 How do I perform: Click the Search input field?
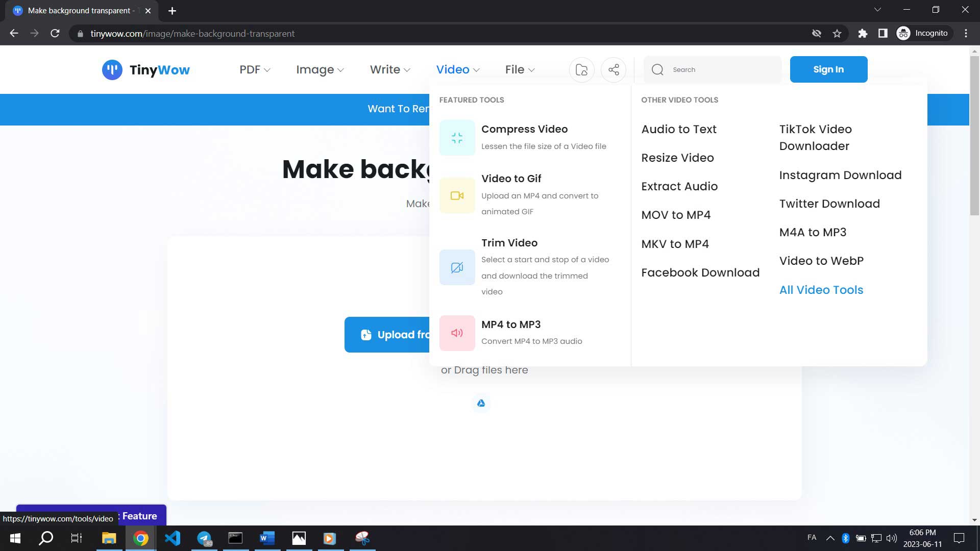pos(713,70)
